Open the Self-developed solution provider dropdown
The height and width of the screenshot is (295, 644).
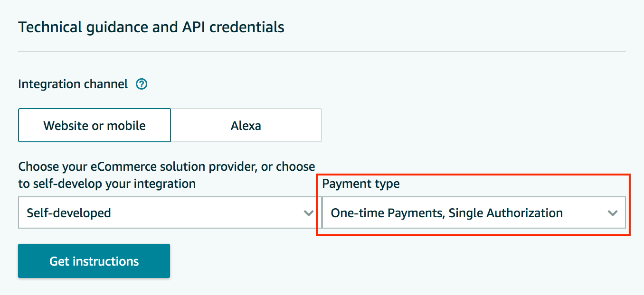pos(167,213)
